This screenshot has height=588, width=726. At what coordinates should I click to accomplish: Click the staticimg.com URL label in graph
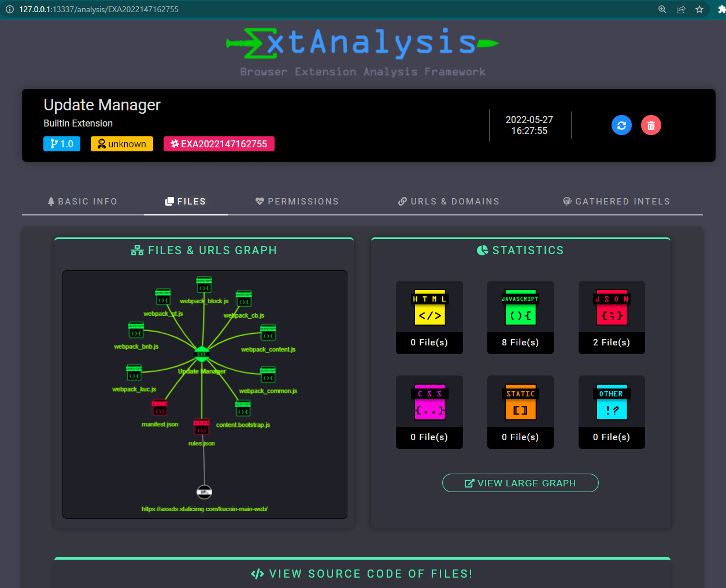(x=205, y=509)
